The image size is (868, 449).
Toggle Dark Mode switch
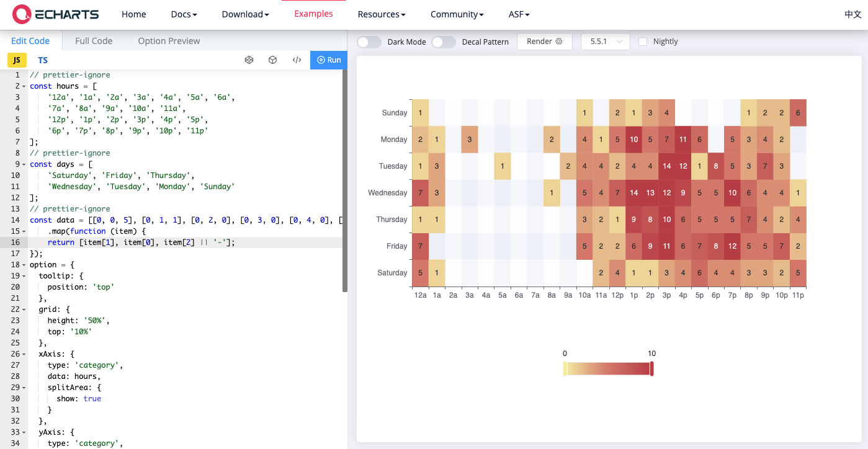point(369,42)
